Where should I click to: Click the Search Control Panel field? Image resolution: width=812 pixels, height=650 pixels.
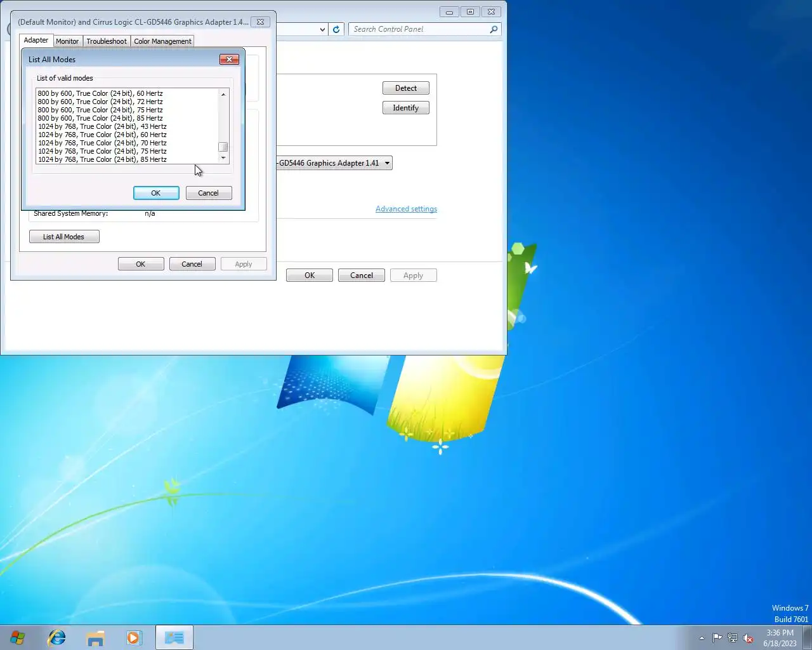click(x=420, y=29)
